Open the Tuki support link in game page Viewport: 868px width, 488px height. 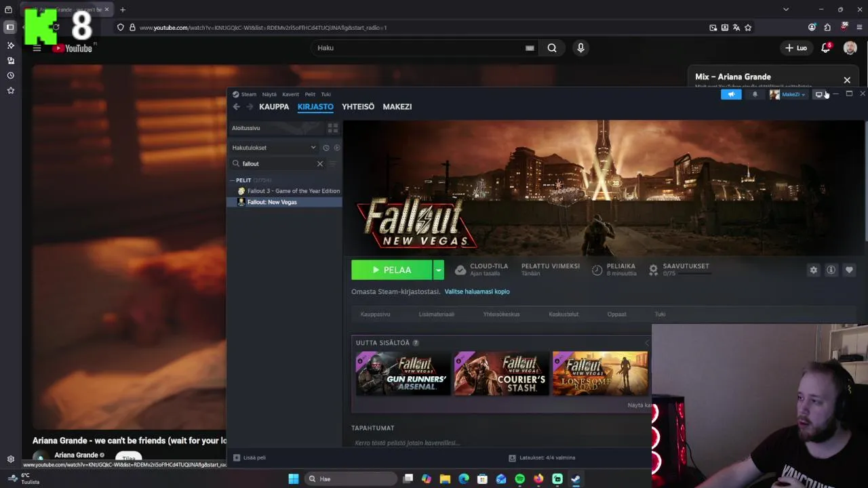660,314
